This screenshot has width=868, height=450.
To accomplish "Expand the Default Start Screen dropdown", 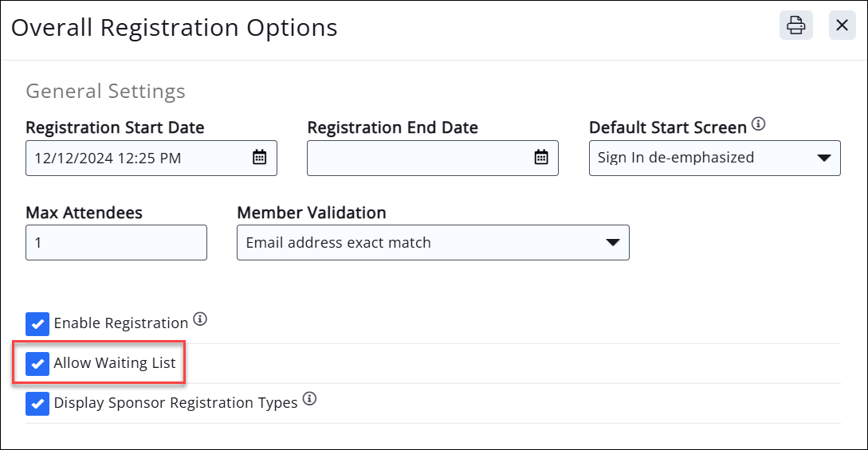I will [714, 158].
